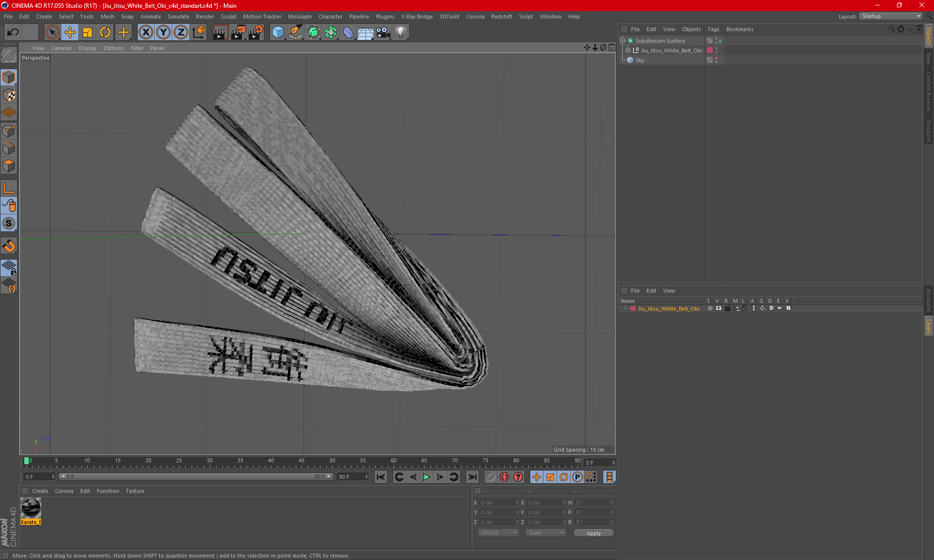The image size is (934, 560).
Task: Toggle X axis lock
Action: click(145, 33)
